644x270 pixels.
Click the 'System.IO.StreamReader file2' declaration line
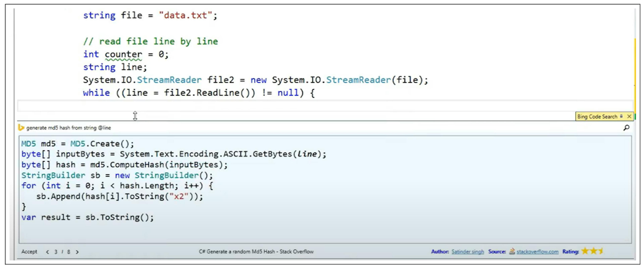coord(255,80)
